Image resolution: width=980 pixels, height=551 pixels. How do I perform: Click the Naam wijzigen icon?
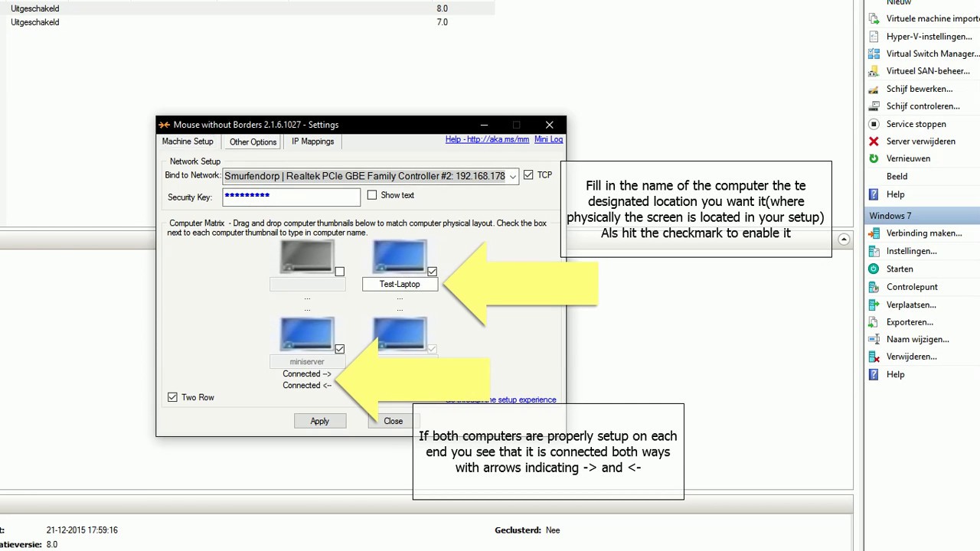(x=874, y=339)
